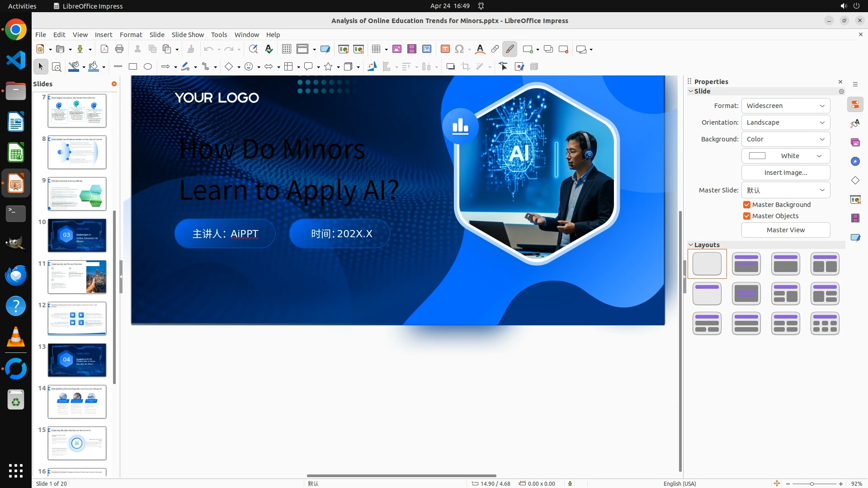
Task: Open the Format menu
Action: click(131, 35)
